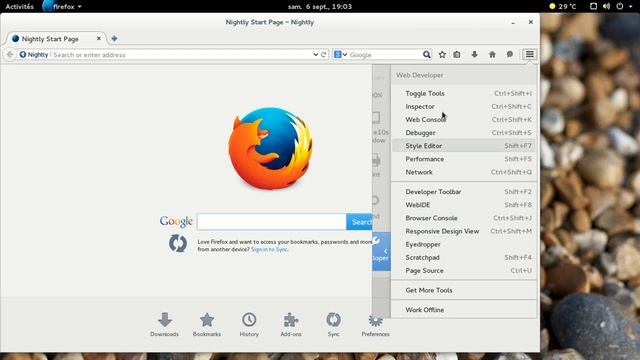Click the back arrow button

10,54
